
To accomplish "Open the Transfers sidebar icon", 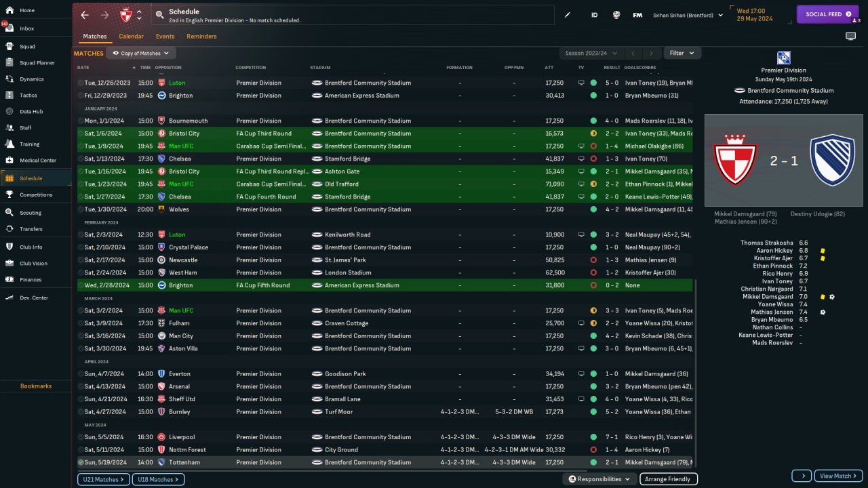I will pos(9,229).
